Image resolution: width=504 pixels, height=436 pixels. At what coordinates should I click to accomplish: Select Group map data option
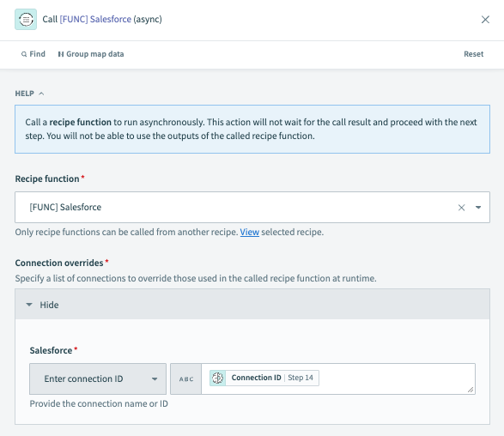point(91,54)
